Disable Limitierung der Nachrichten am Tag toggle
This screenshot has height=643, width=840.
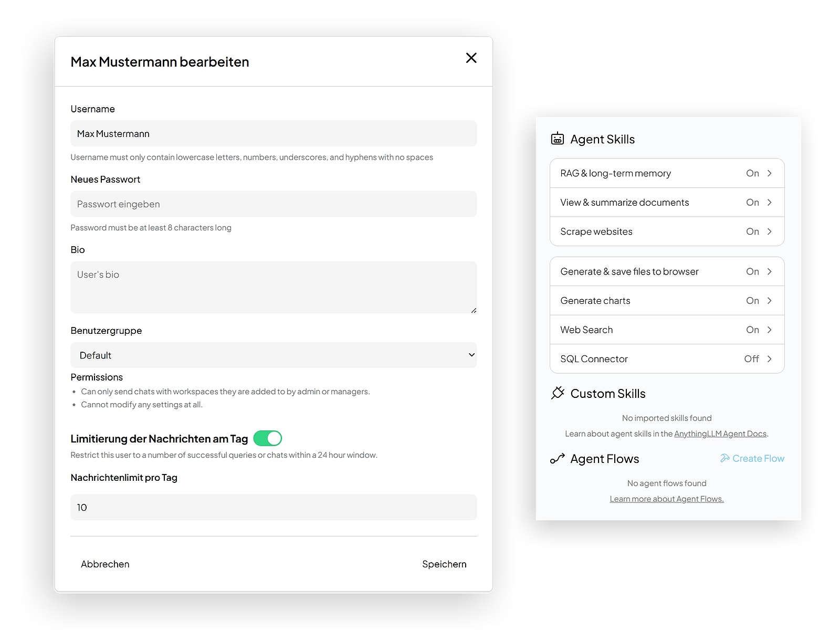268,438
